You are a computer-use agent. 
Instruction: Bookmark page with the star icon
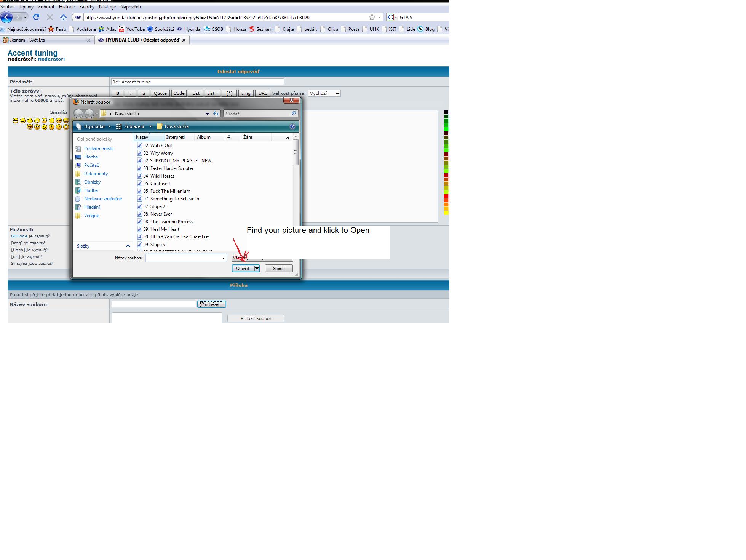click(372, 17)
